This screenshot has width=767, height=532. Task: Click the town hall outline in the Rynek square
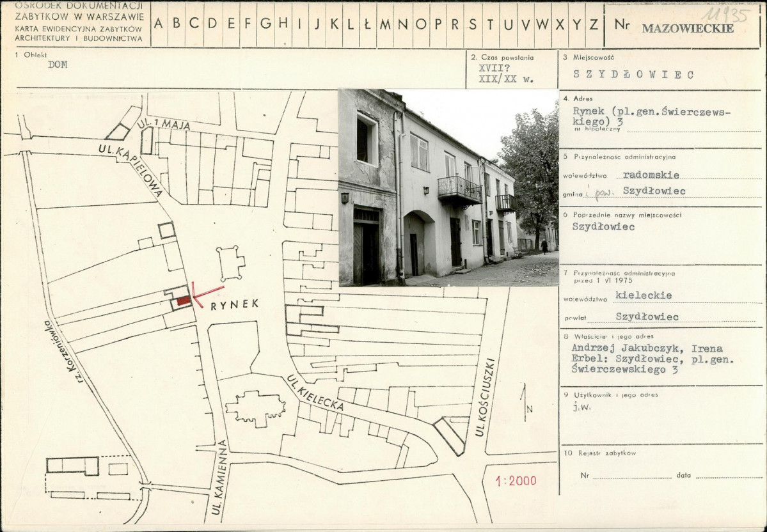click(231, 263)
